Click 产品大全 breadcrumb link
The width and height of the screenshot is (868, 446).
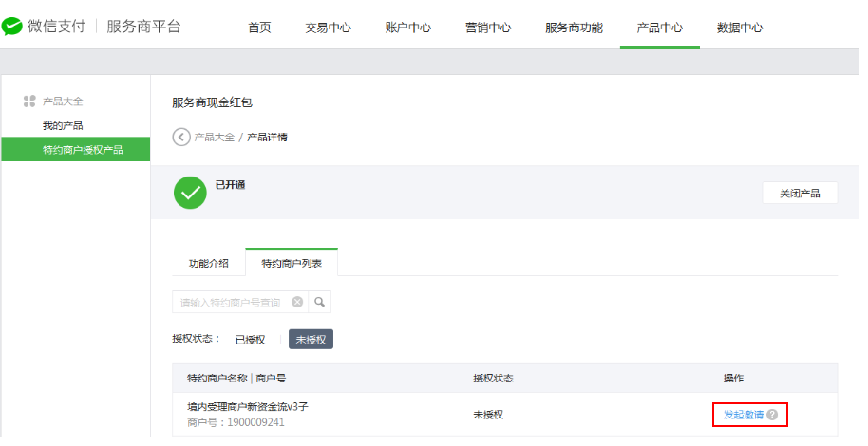pyautogui.click(x=214, y=137)
